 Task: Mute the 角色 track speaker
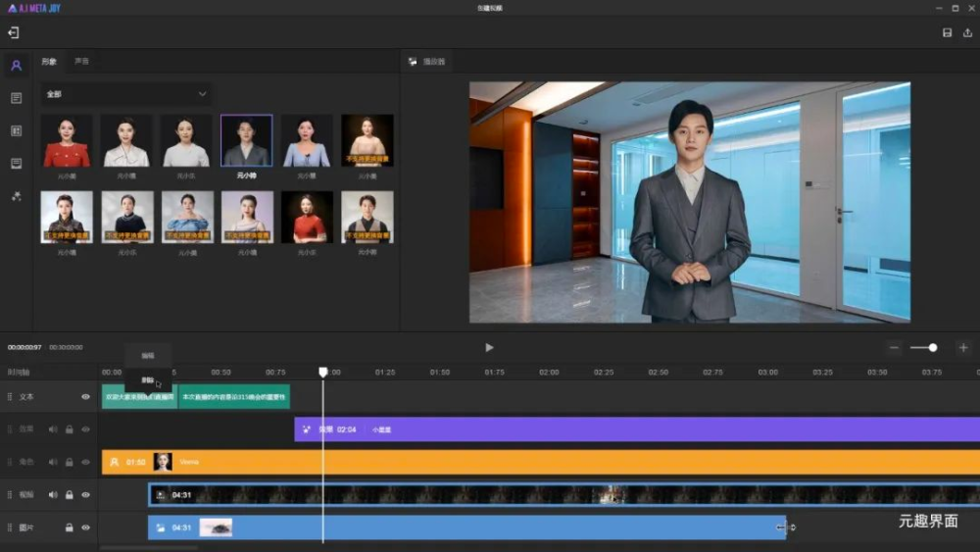click(53, 462)
